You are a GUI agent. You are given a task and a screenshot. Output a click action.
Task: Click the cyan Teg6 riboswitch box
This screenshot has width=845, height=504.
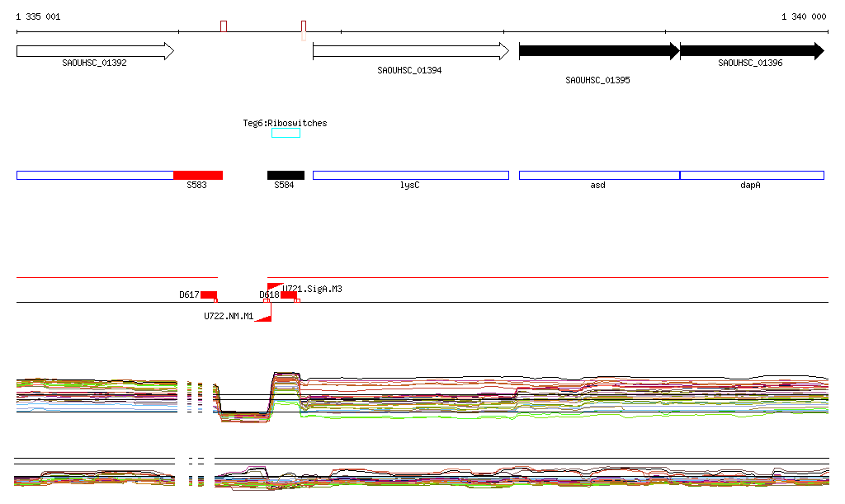(x=286, y=133)
